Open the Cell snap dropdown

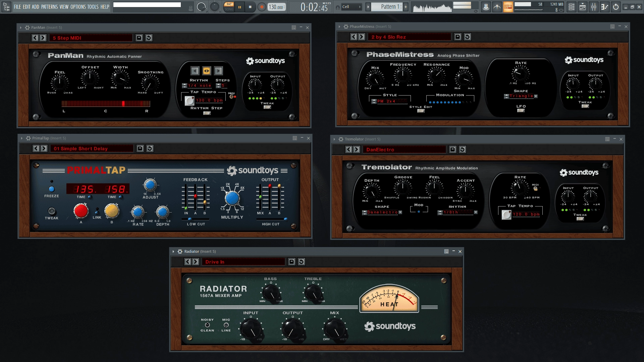(x=352, y=7)
